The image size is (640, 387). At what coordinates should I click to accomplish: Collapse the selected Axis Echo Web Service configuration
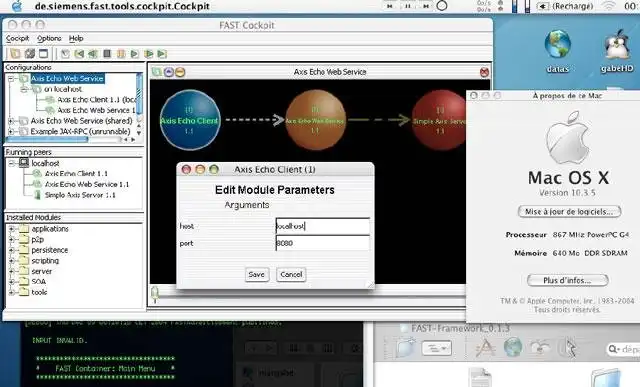tap(11, 78)
